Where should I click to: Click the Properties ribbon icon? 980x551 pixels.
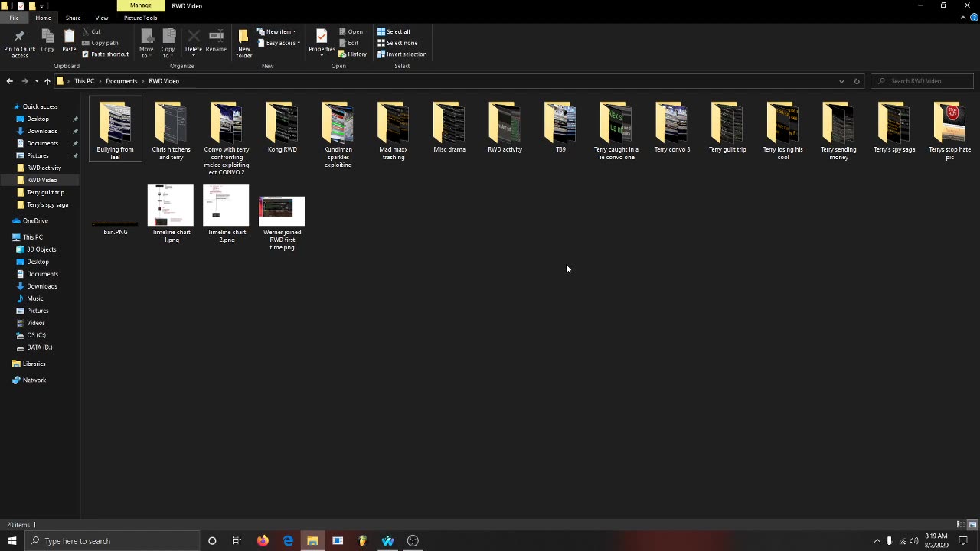[x=322, y=43]
